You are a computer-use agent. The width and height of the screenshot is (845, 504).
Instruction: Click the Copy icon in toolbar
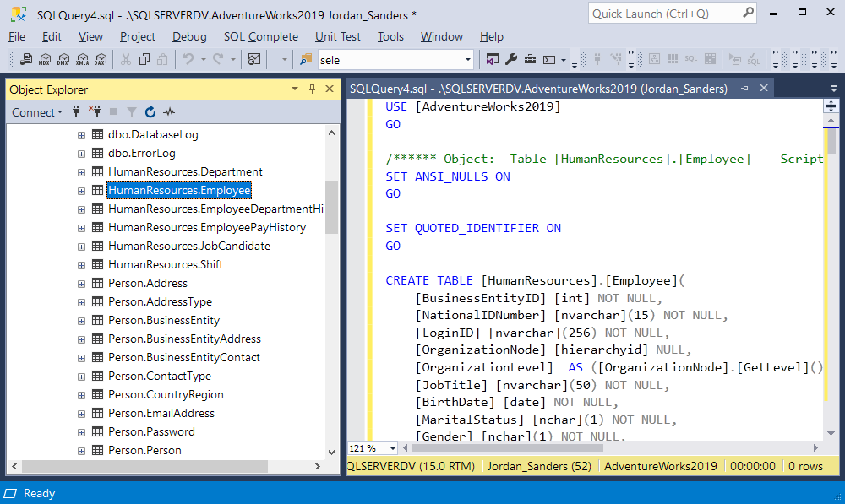144,59
